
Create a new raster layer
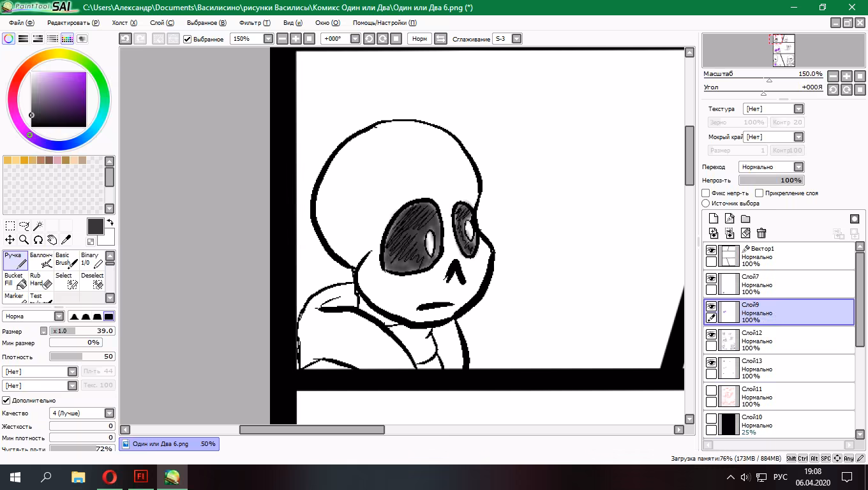coord(714,219)
